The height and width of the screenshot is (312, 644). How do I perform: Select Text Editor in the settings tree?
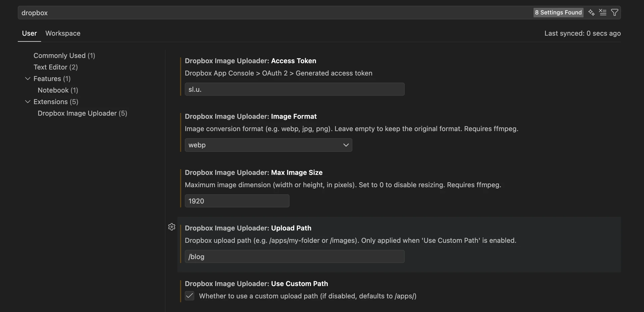coord(56,67)
